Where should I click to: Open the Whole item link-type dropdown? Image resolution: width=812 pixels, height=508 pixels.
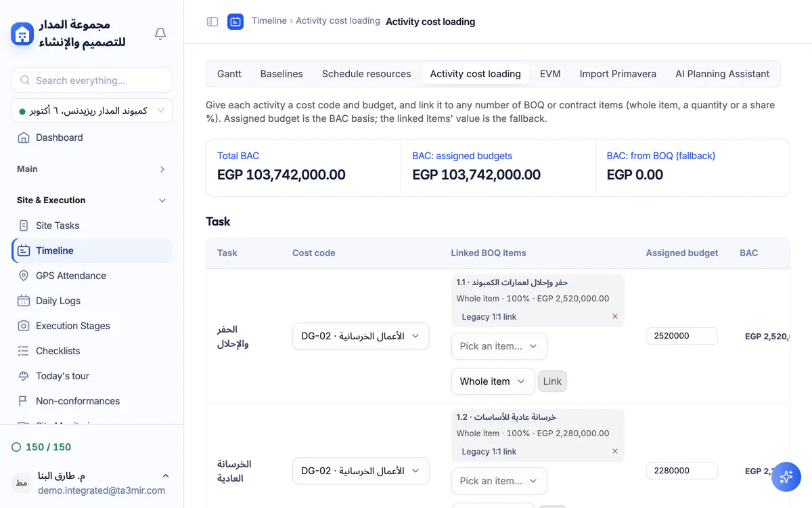pos(493,381)
